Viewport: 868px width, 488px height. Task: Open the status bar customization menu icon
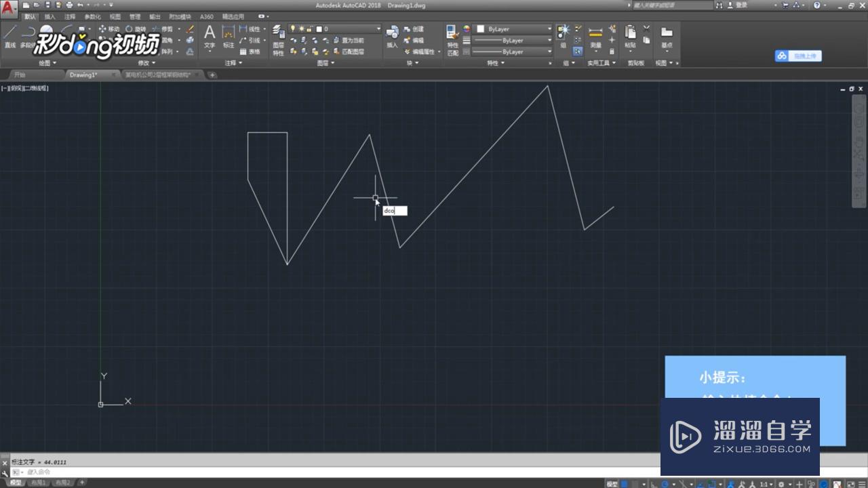861,484
